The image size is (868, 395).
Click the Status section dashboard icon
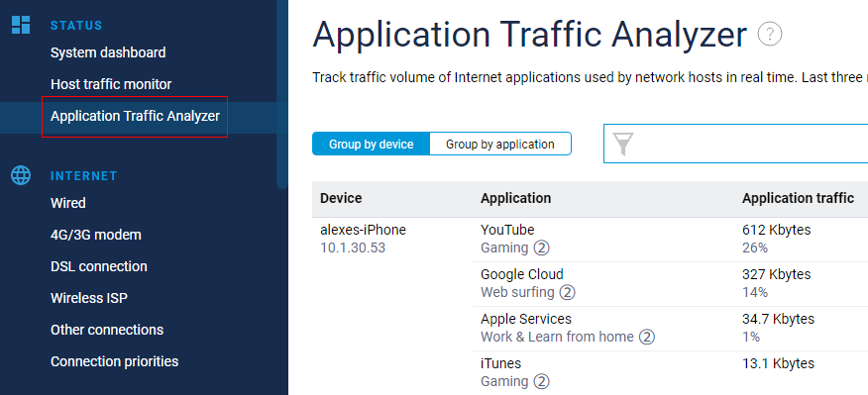tap(21, 25)
